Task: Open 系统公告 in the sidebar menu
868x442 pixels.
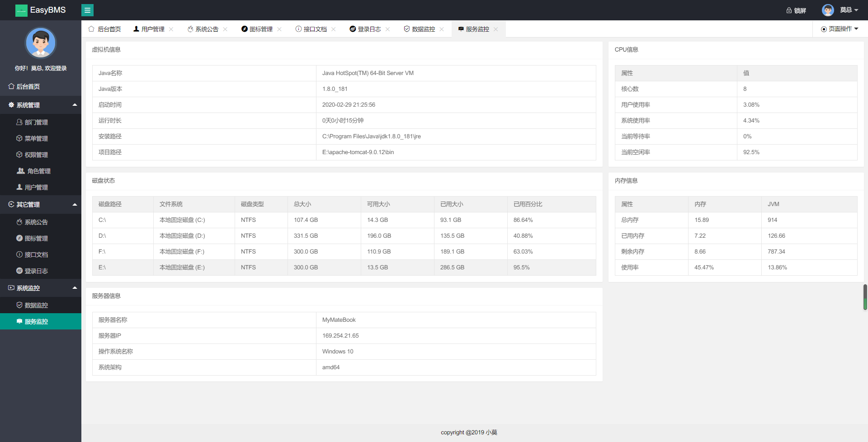Action: [x=41, y=222]
